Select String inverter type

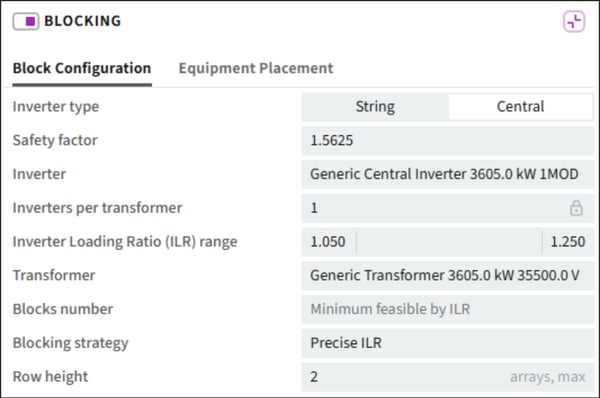coord(375,107)
